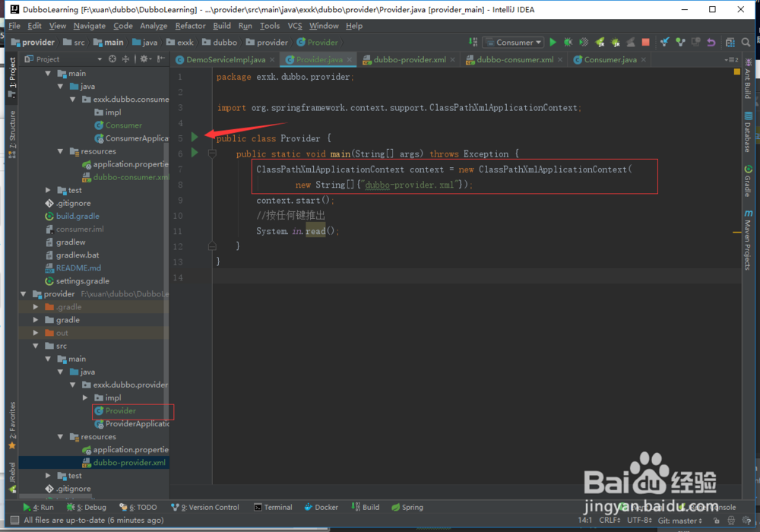760x532 pixels.
Task: Click the dubbo breadcrumb in navigation bar
Action: click(220, 42)
